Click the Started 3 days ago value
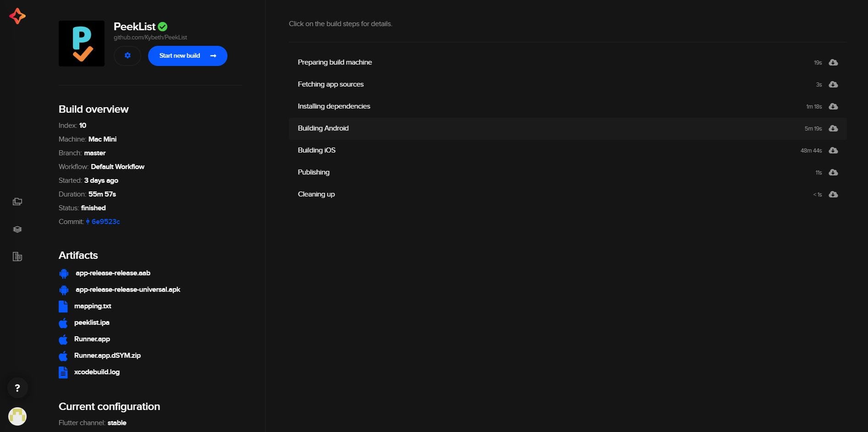The height and width of the screenshot is (432, 868). coord(101,180)
